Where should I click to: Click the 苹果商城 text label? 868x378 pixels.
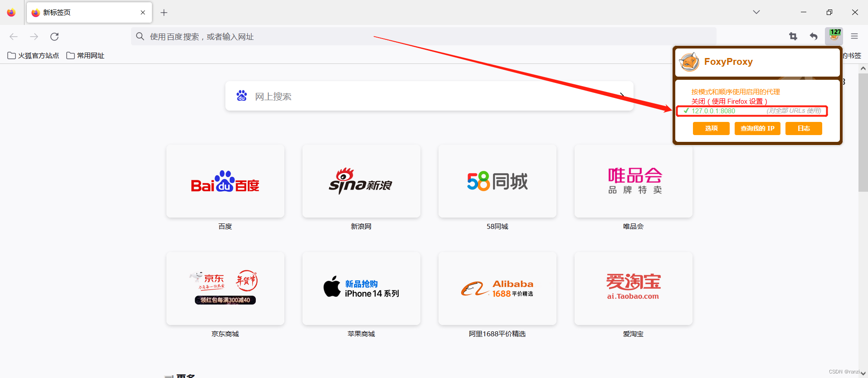point(361,334)
